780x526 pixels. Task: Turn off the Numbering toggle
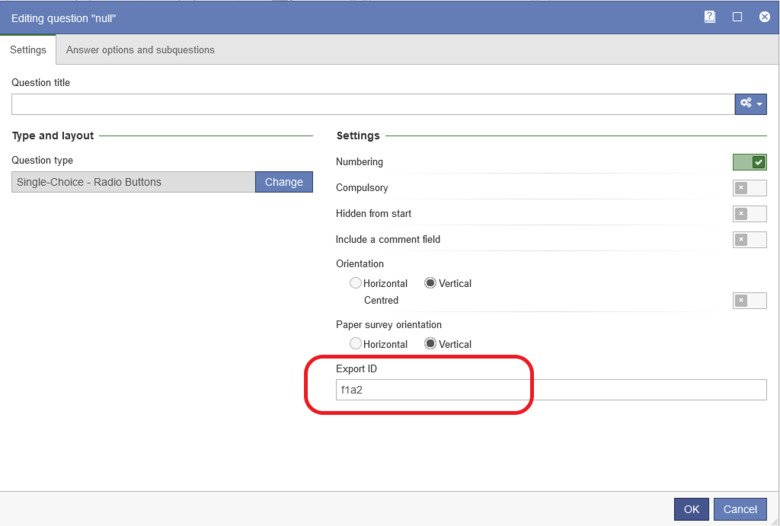[x=749, y=162]
